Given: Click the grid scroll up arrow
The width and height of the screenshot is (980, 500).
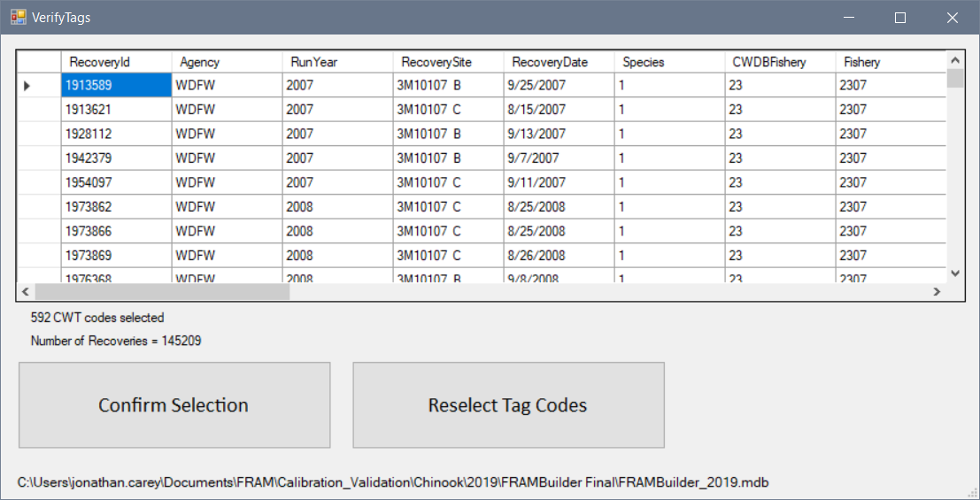Looking at the screenshot, I should tap(954, 60).
